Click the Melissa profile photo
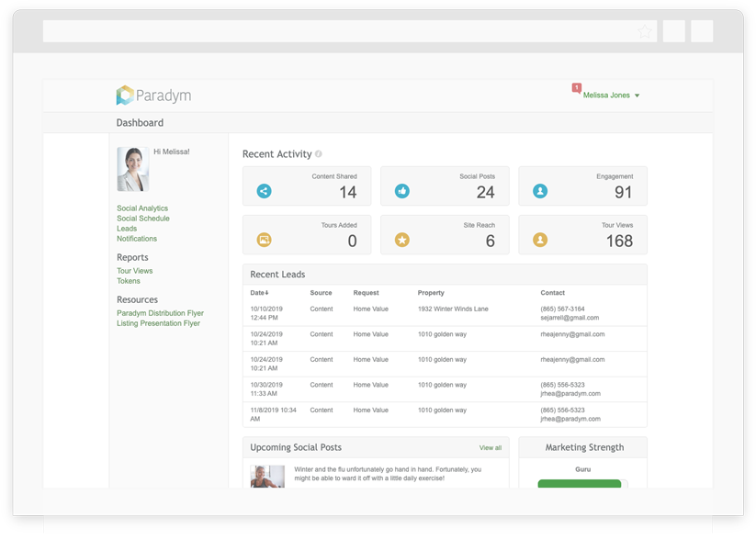 (133, 169)
